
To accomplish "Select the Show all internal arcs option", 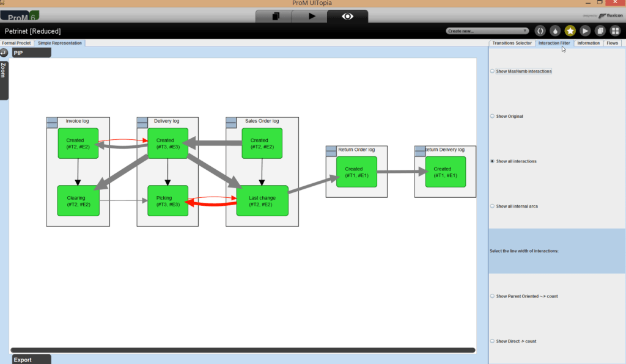I will click(493, 206).
